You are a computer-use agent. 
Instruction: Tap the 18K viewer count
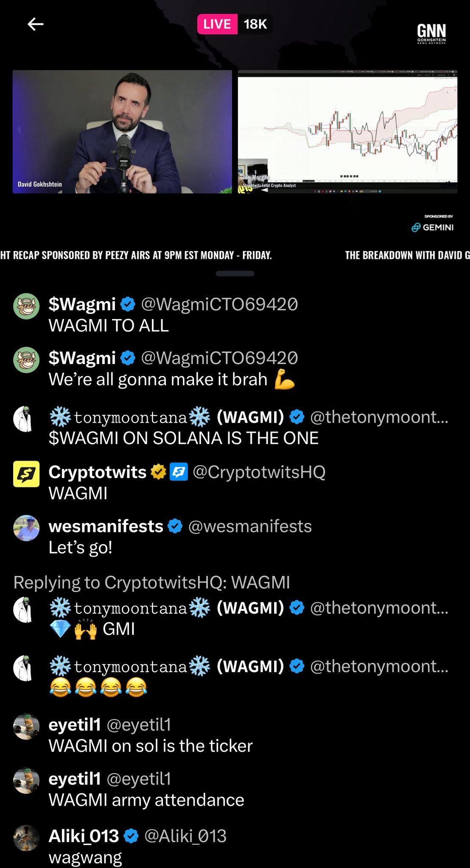(255, 24)
